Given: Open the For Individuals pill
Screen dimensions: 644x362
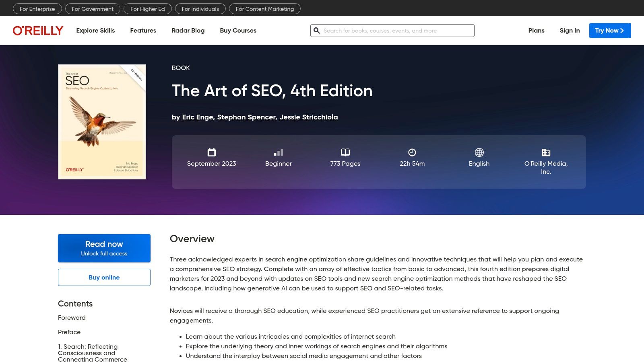Looking at the screenshot, I should click(200, 9).
